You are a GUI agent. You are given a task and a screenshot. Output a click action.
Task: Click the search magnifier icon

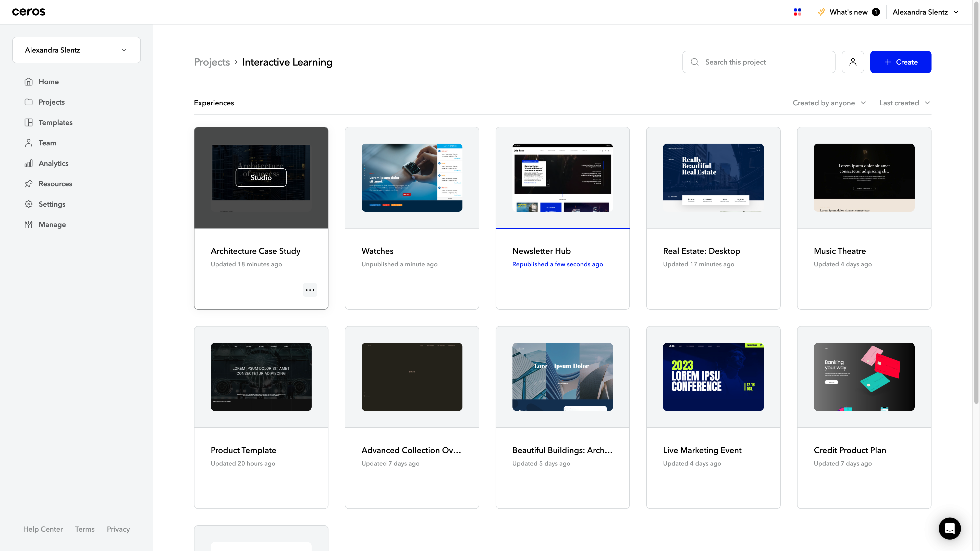coord(695,62)
